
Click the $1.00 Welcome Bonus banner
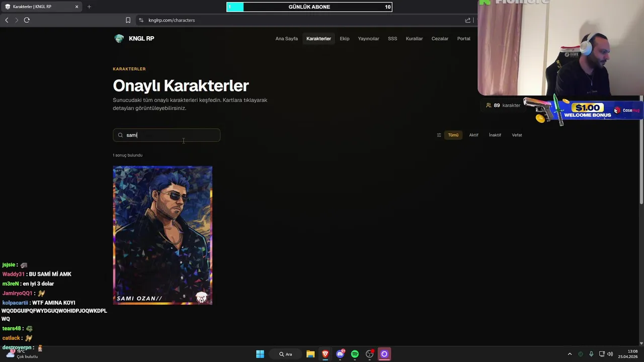[584, 111]
